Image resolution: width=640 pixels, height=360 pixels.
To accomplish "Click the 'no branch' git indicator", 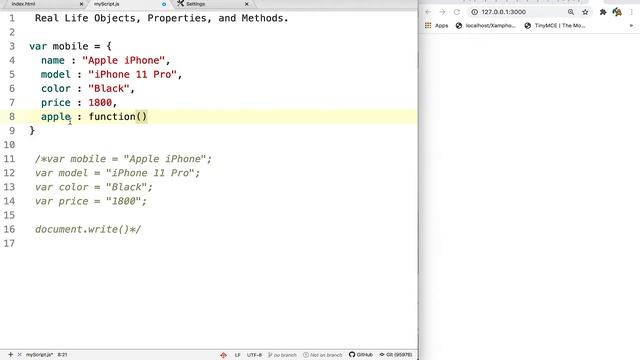I will pos(282,355).
